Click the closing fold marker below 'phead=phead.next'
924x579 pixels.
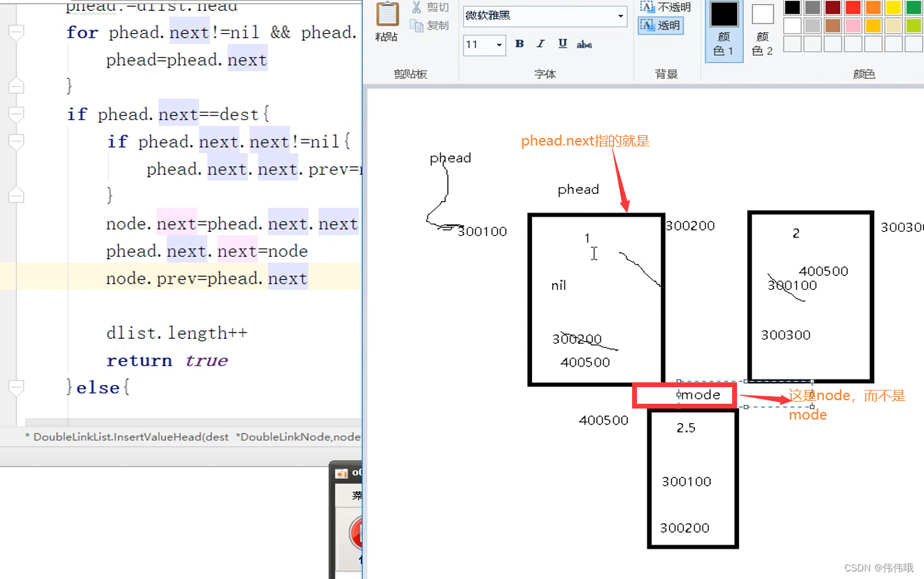16,86
